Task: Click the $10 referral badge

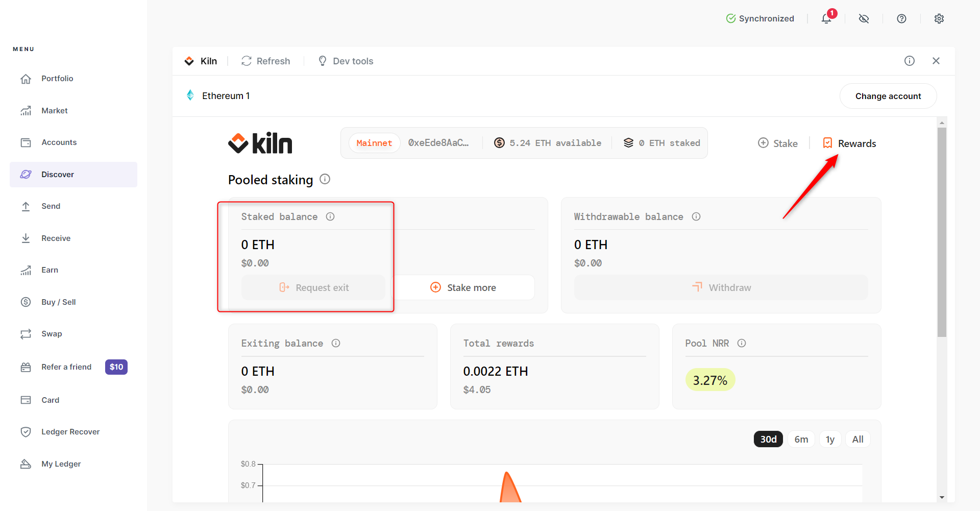Action: point(116,367)
